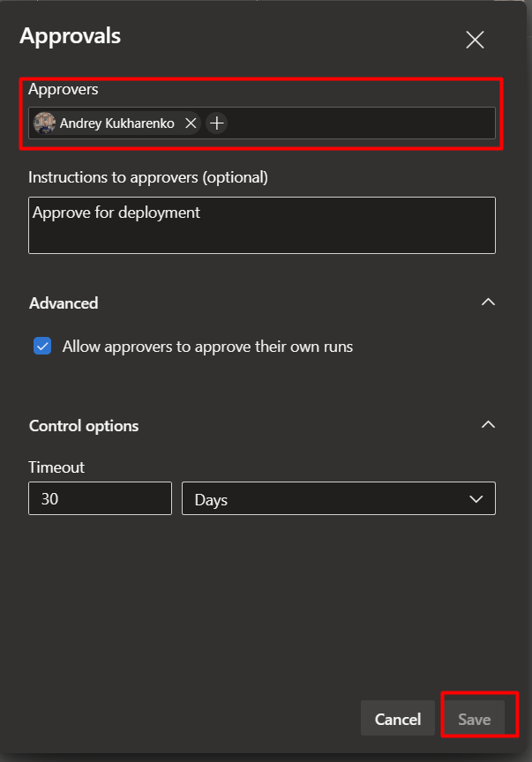Open the Days timeout unit dropdown
532x762 pixels.
point(339,498)
